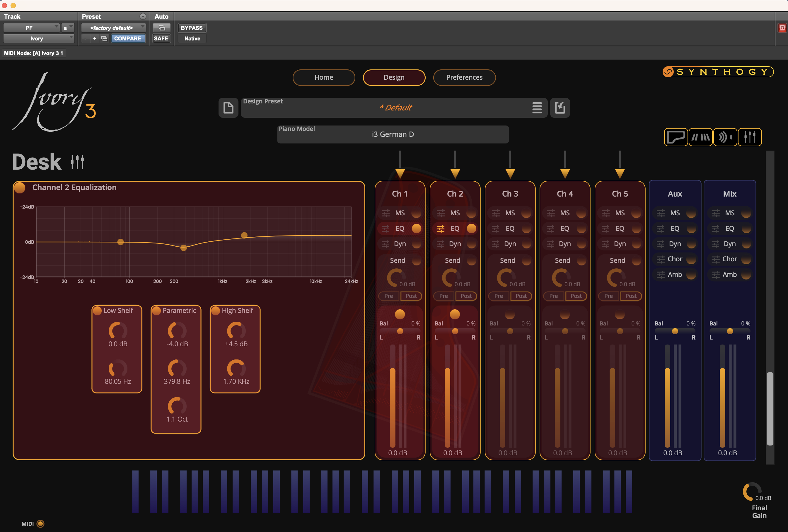Open Ch 2 Dyn settings sliders icon

[441, 244]
